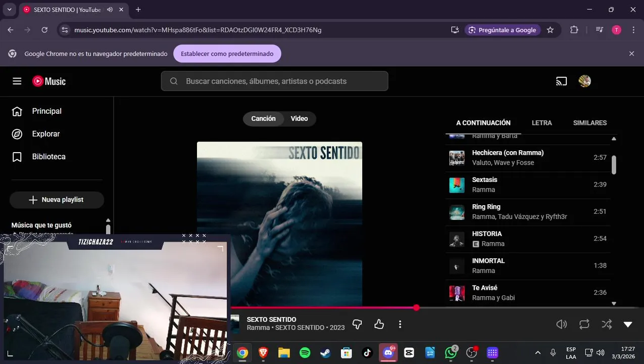
Task: Click the install app icon in address bar
Action: (455, 30)
